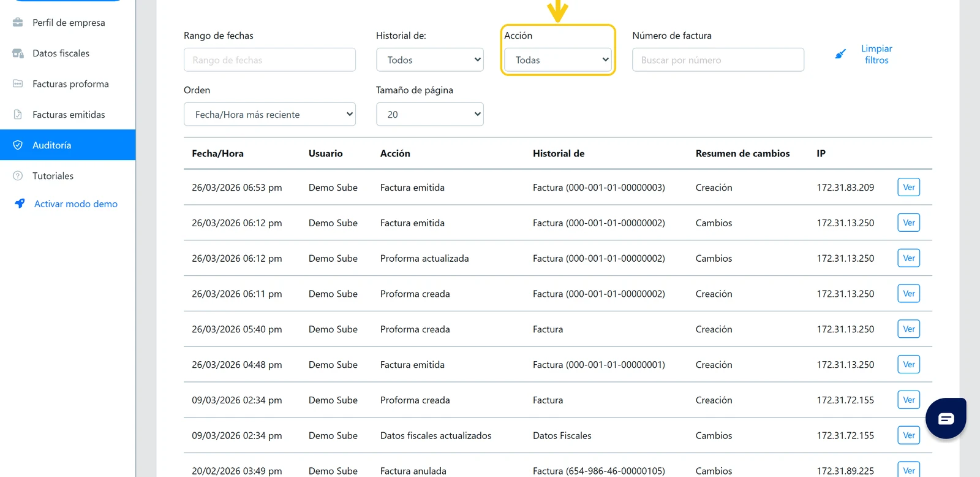Screen dimensions: 980x477
Task: Click the Número de factura search field
Action: point(718,60)
